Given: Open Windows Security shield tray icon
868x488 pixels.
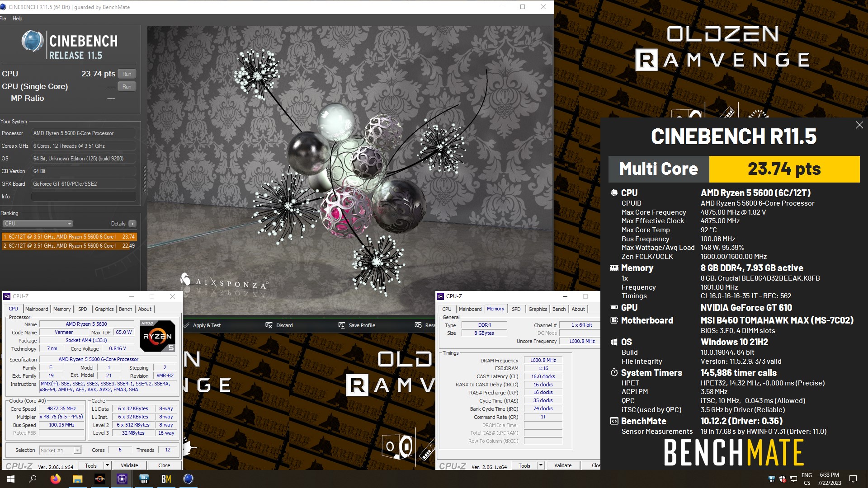Looking at the screenshot, I should click(x=783, y=479).
